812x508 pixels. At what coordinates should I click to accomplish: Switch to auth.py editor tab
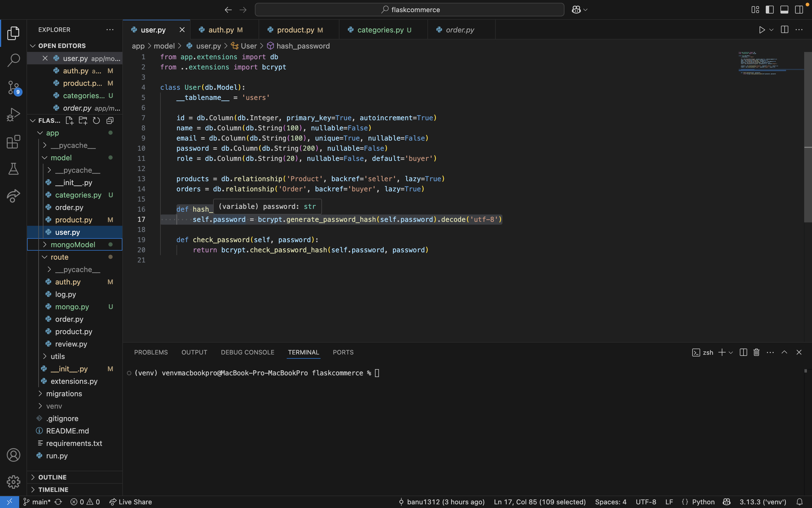[224, 30]
